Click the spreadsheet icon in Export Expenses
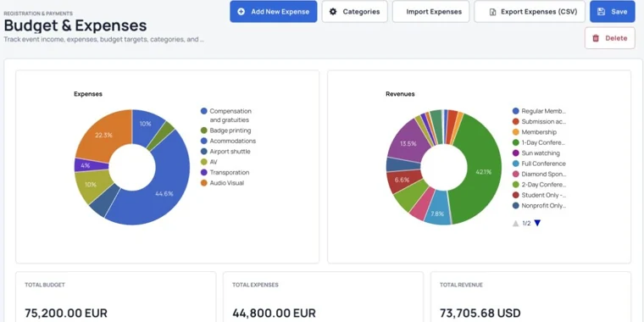This screenshot has width=644, height=322. click(492, 12)
